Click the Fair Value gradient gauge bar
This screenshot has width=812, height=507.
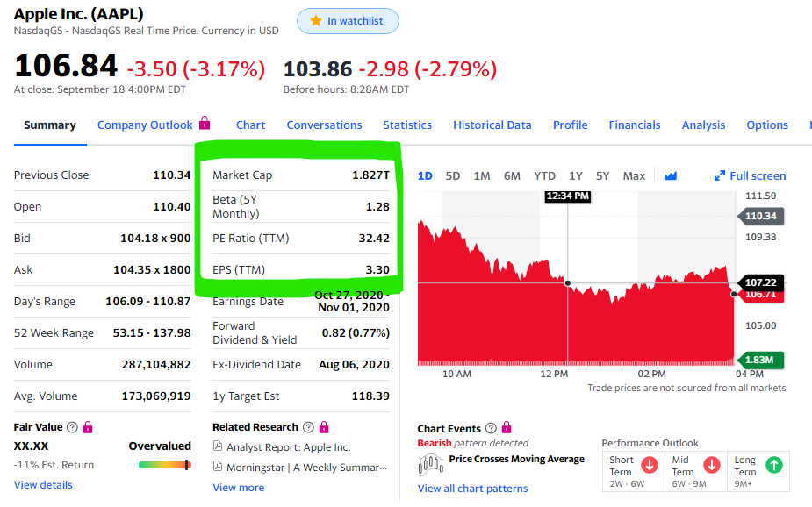pos(165,465)
